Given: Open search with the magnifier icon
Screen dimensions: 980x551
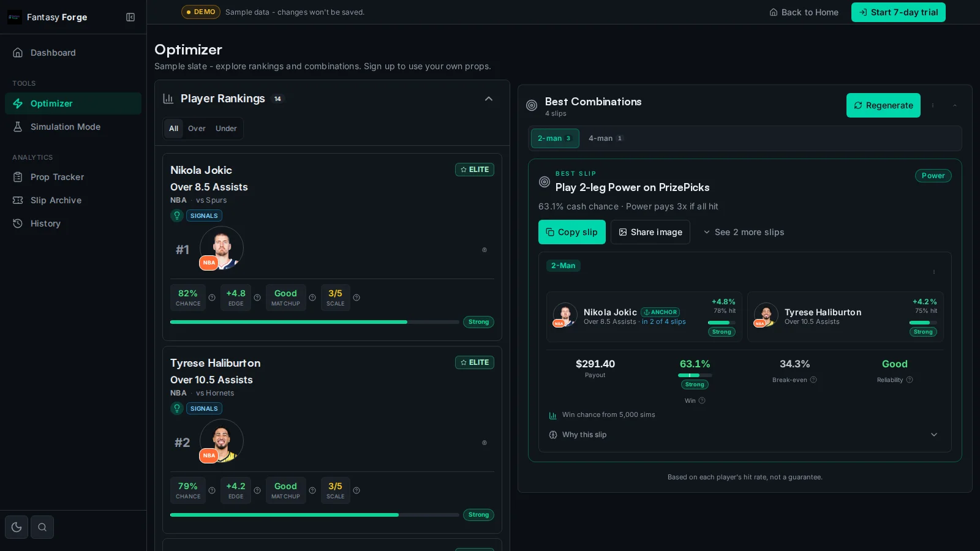Looking at the screenshot, I should coord(42,527).
